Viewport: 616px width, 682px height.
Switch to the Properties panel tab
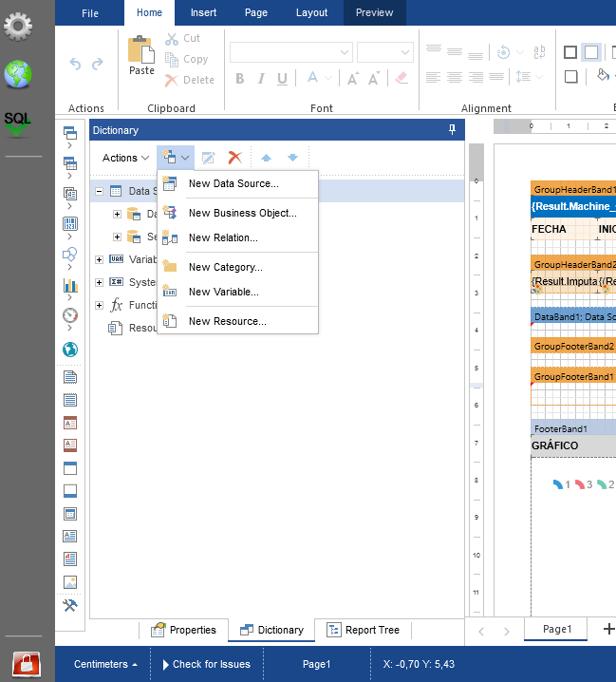pyautogui.click(x=183, y=630)
